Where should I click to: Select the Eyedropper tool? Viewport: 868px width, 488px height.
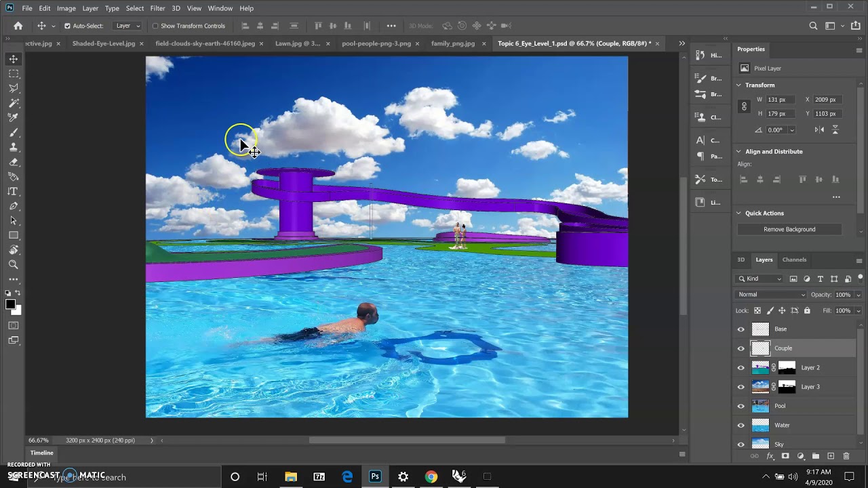(x=14, y=118)
